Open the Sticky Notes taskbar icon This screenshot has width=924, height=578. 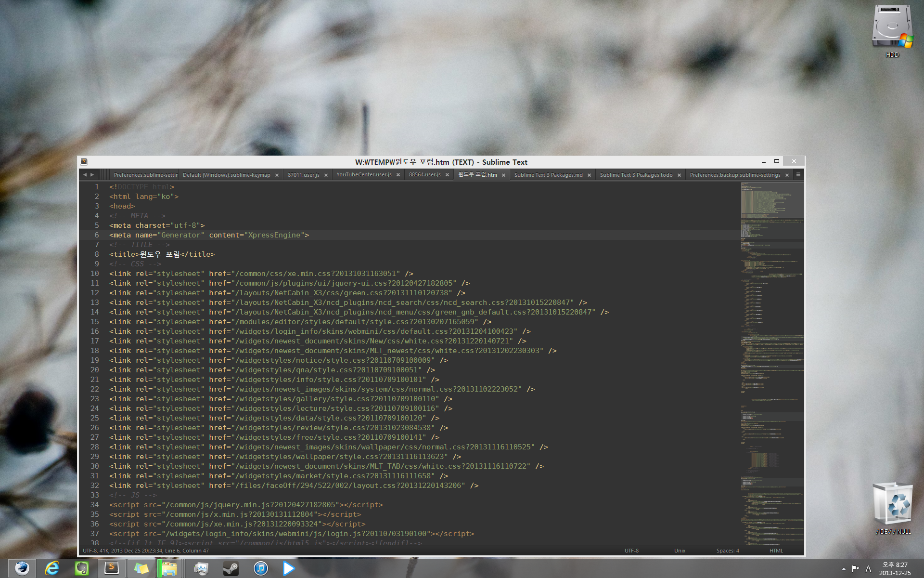point(141,568)
